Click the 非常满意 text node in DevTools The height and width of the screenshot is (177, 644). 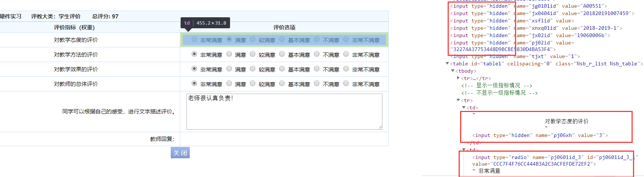pos(489,171)
